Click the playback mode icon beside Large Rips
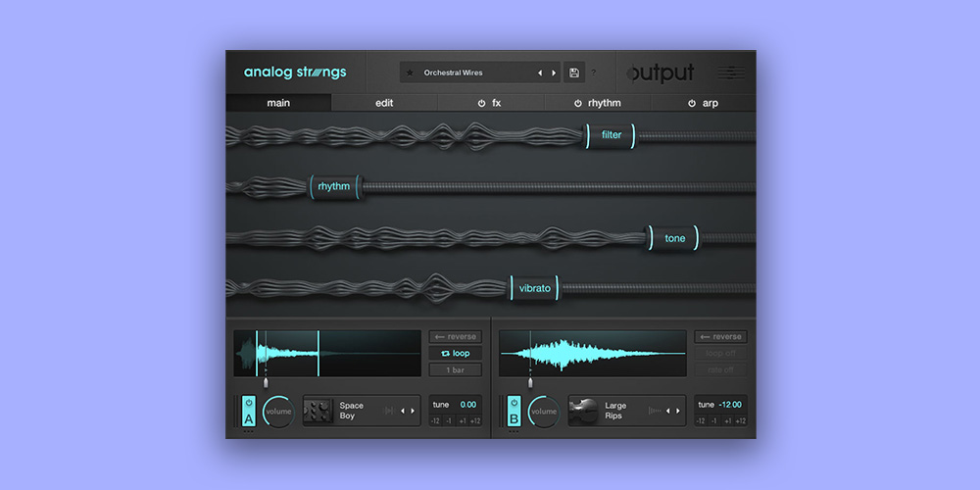980x490 pixels. (655, 411)
